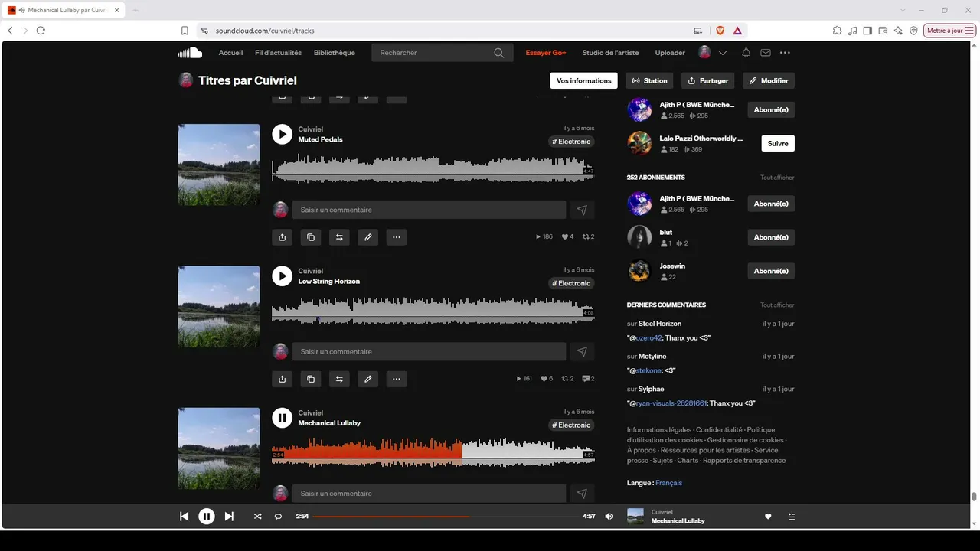Open the header three-dots more menu

pos(785,53)
